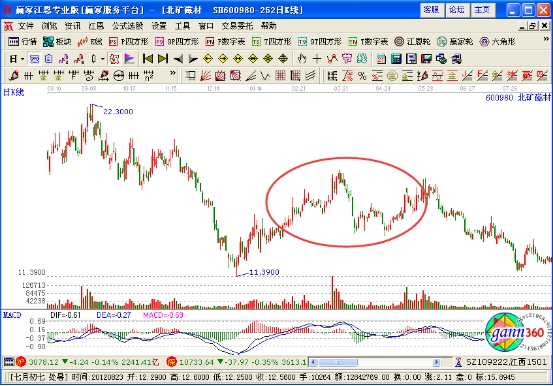Open the 帮助 menu
553x386 pixels.
(x=269, y=26)
